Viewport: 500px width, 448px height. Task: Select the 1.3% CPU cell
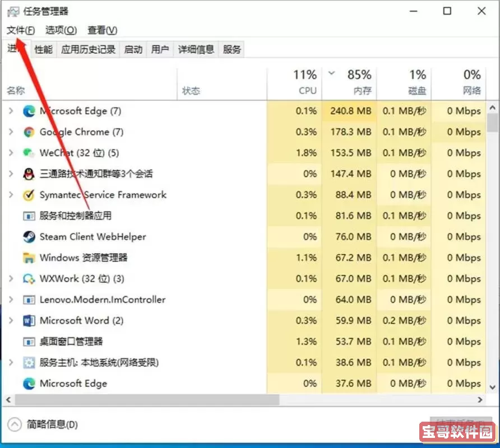pos(294,342)
